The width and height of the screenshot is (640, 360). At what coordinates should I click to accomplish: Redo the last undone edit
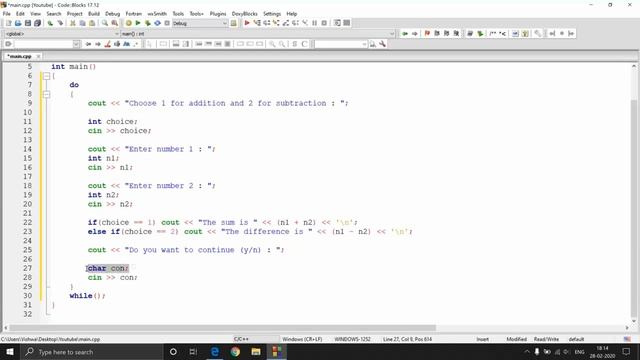(60, 23)
